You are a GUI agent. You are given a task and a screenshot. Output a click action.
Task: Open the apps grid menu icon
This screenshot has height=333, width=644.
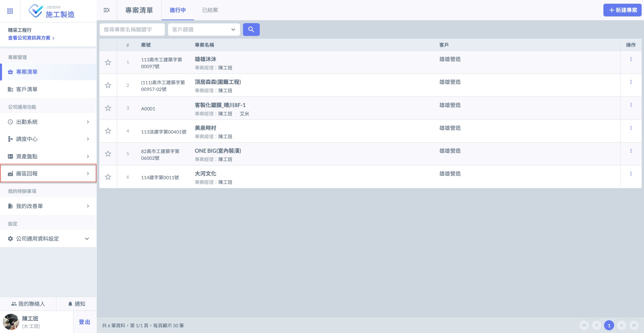click(x=10, y=11)
